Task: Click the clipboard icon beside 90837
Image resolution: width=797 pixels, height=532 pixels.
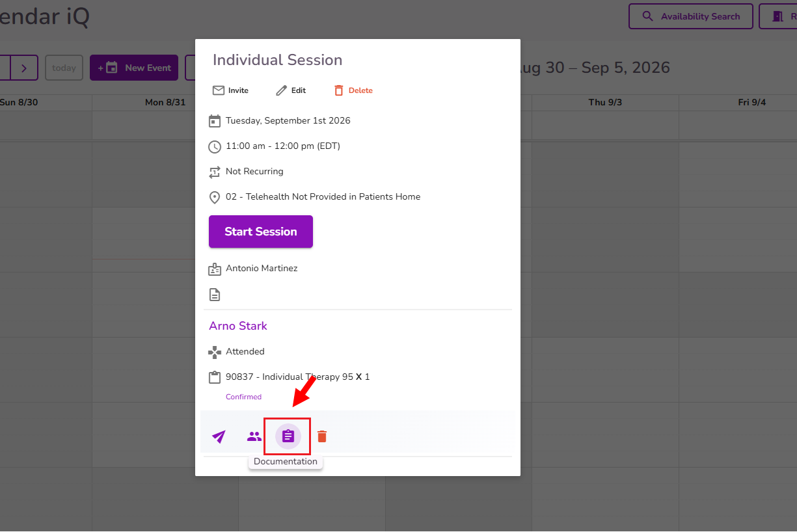Action: [x=215, y=377]
